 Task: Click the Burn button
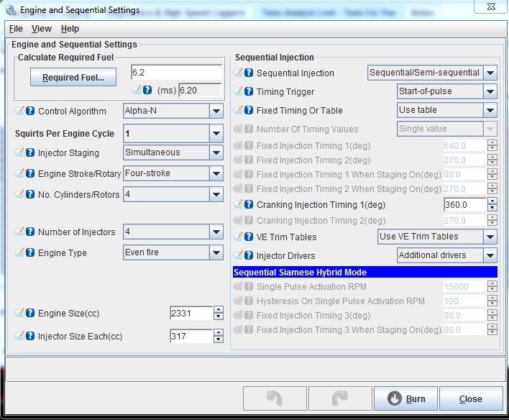(x=406, y=398)
